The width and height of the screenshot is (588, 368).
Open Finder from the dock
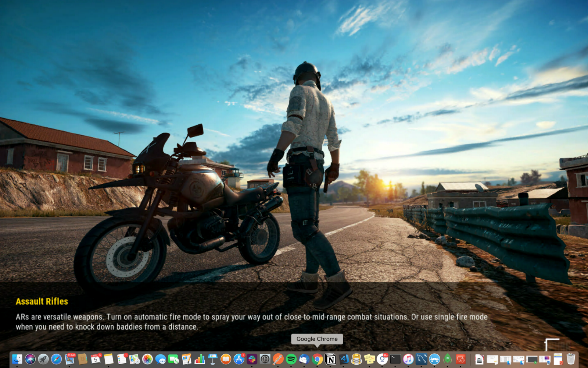(17, 359)
